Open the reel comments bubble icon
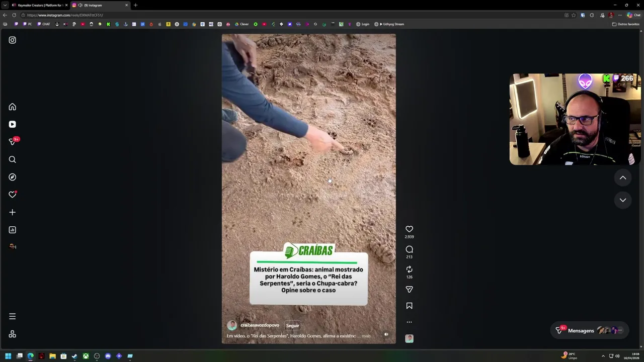The width and height of the screenshot is (644, 362). [409, 249]
